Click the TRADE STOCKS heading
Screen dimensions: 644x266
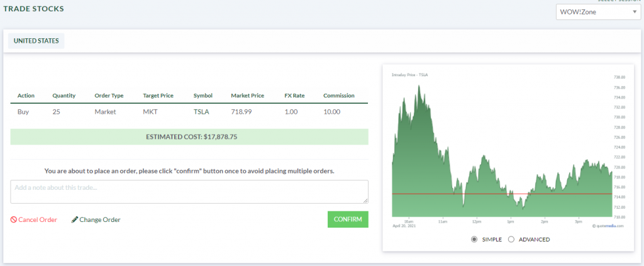(34, 9)
